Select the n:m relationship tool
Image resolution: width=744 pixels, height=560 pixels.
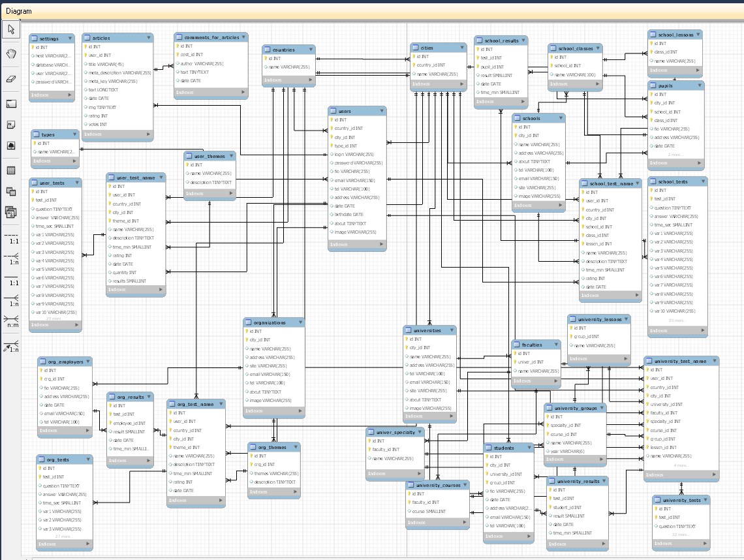[11, 323]
